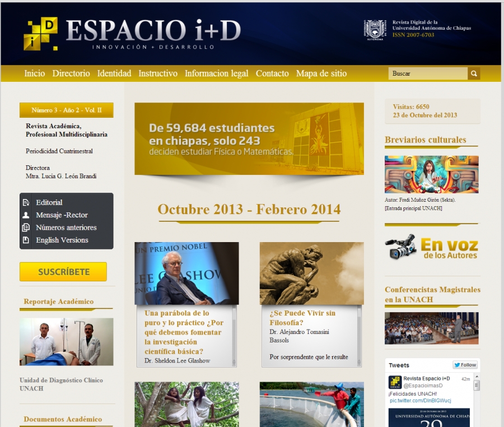
Task: Click the video camera icon
Action: coord(400,247)
